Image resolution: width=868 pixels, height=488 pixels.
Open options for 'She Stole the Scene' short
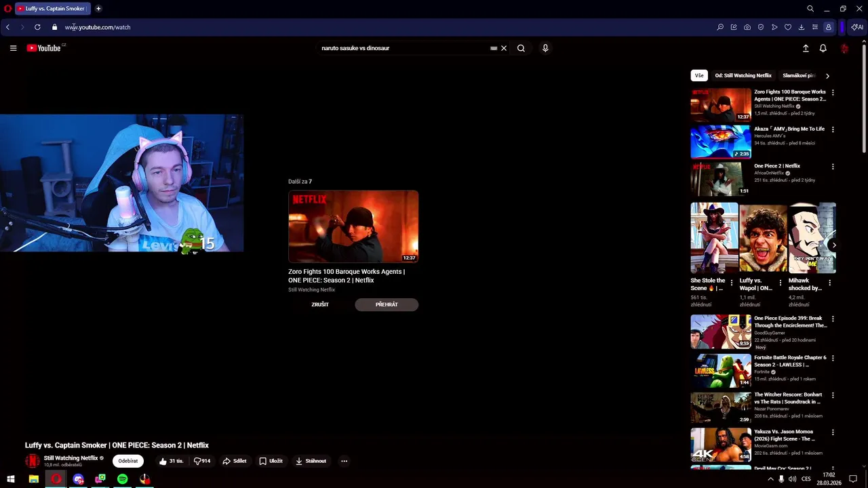731,283
